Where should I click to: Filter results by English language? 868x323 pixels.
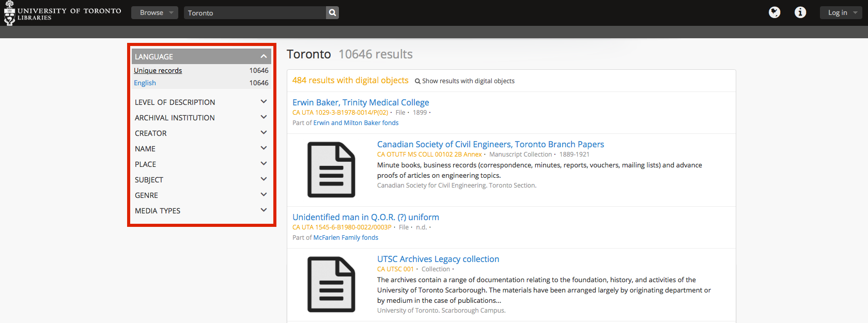[145, 83]
